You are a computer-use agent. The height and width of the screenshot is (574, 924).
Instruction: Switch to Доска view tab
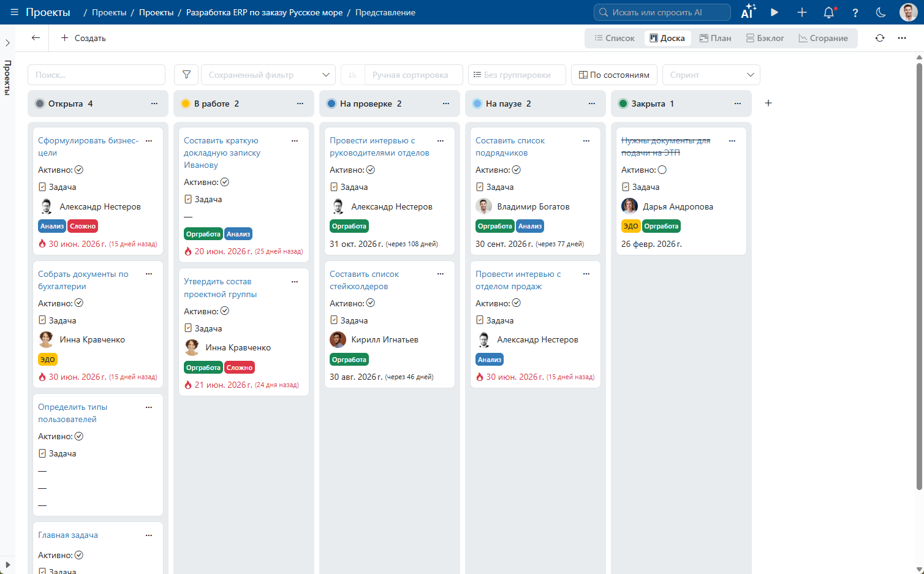pyautogui.click(x=667, y=38)
